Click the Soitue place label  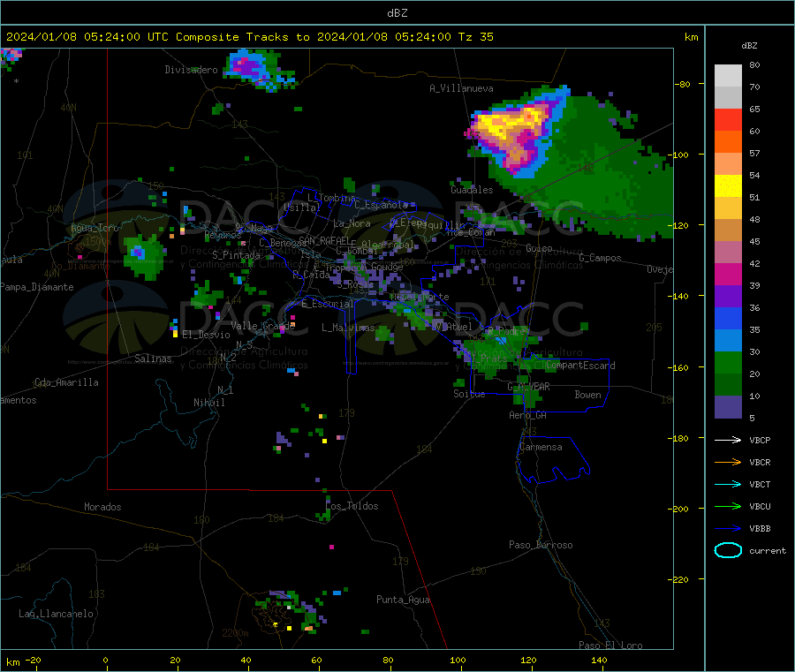[469, 394]
